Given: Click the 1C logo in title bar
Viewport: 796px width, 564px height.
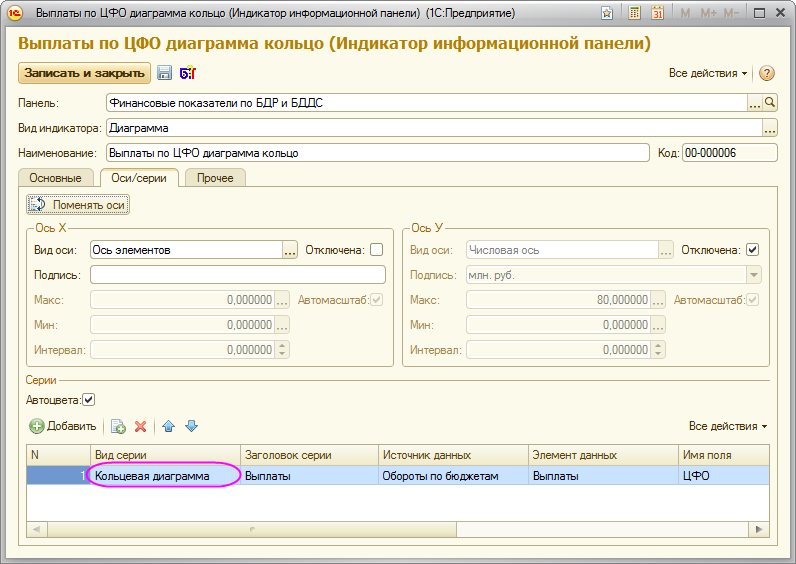Looking at the screenshot, I should pos(15,13).
